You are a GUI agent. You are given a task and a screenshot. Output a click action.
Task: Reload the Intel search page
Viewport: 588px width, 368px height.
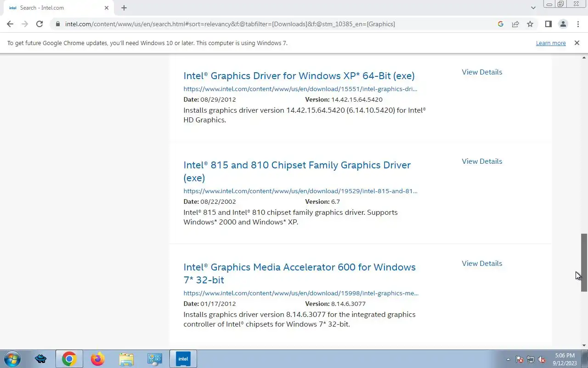click(x=40, y=24)
